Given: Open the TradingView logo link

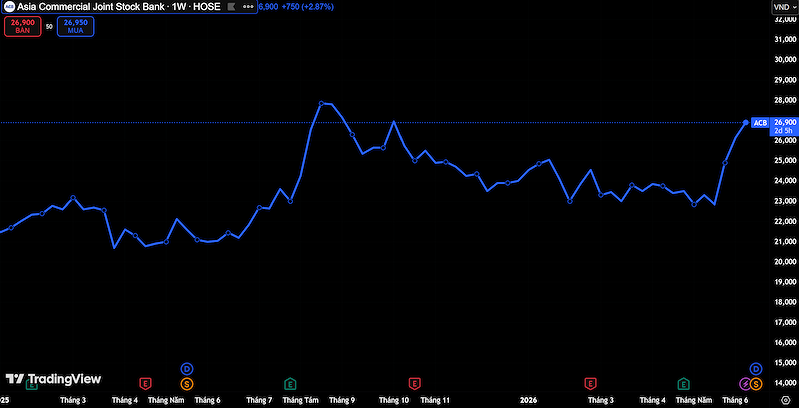Looking at the screenshot, I should pyautogui.click(x=53, y=379).
